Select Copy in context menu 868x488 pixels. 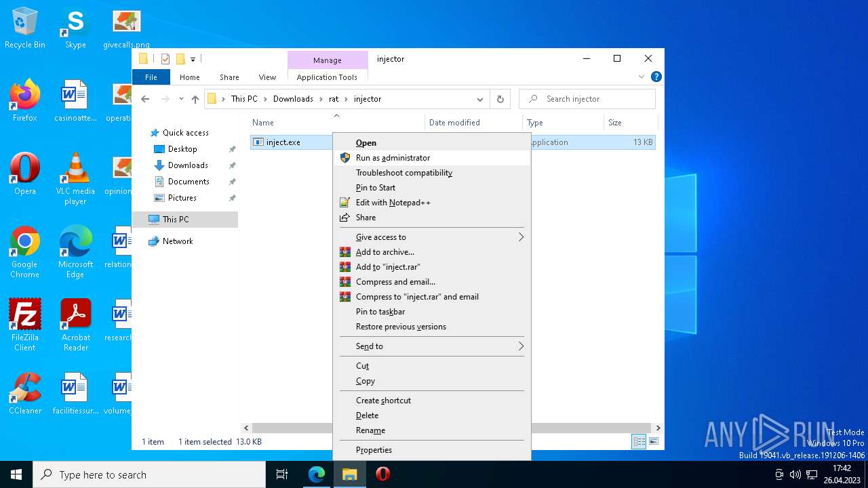coord(431,381)
